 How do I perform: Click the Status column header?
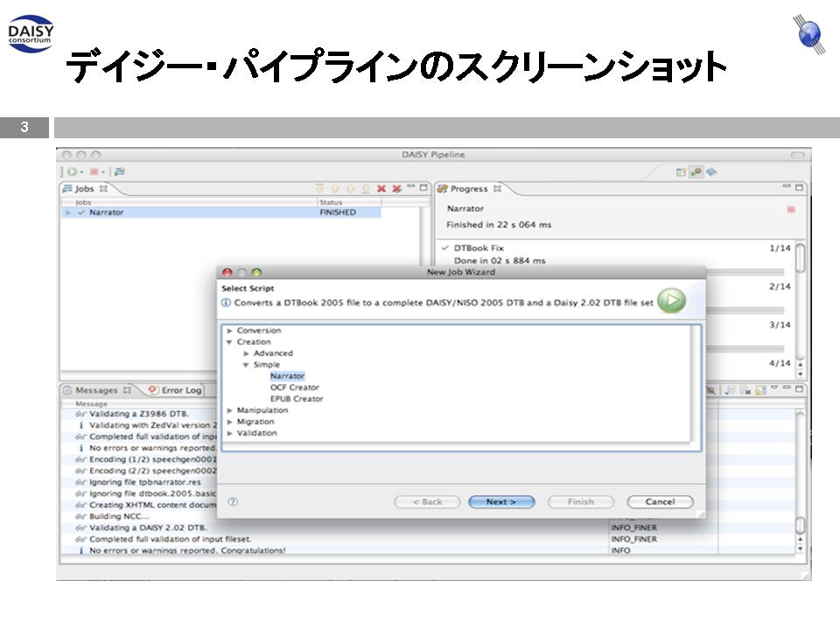click(x=349, y=202)
